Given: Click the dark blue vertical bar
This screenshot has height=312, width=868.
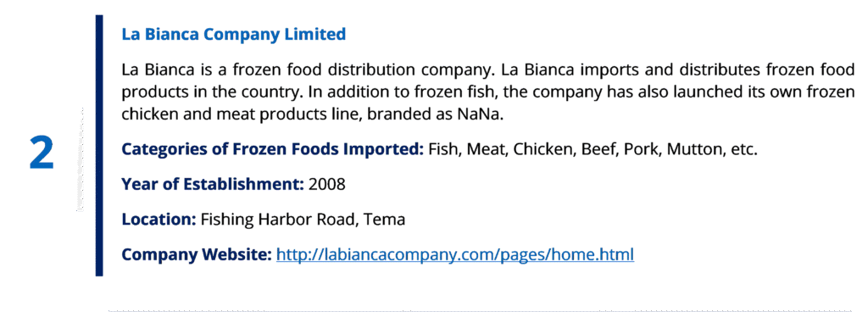Looking at the screenshot, I should [99, 146].
